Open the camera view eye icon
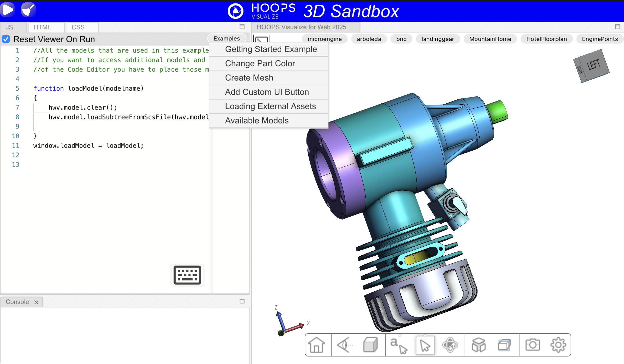The image size is (624, 364). click(345, 345)
